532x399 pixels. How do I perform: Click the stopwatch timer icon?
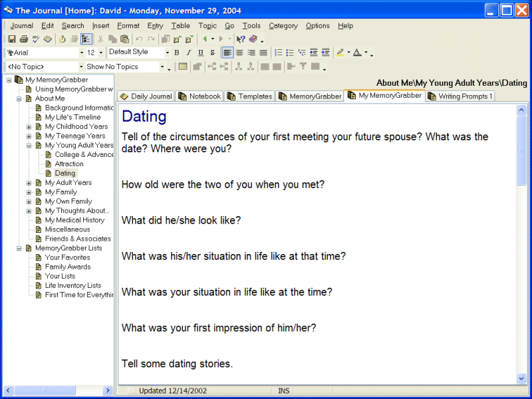[x=62, y=39]
